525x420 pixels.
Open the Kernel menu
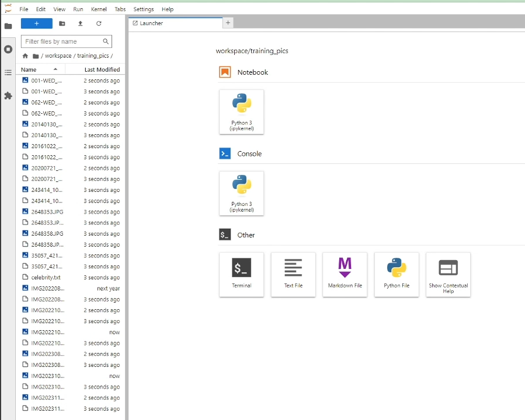pos(99,9)
